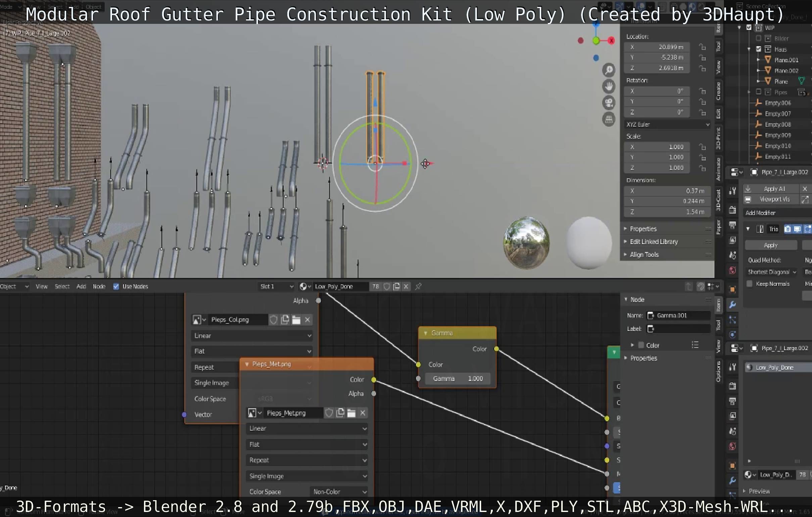The width and height of the screenshot is (812, 517).
Task: Toggle the Use Nodes checkbox
Action: click(116, 287)
